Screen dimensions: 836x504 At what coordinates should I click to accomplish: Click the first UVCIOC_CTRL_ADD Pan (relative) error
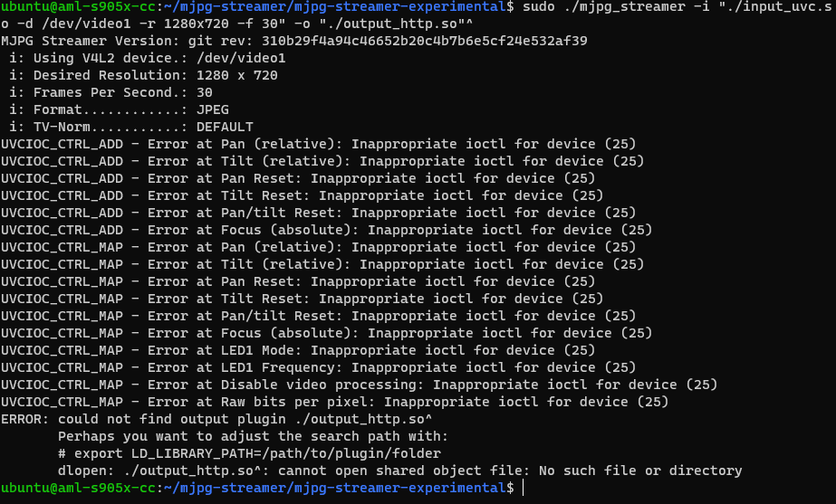click(318, 144)
